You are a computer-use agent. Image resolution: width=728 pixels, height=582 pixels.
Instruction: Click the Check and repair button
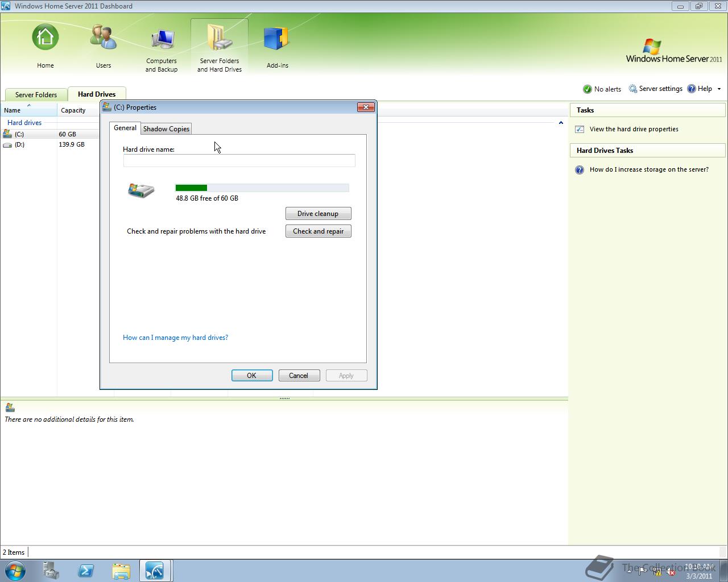tap(318, 231)
